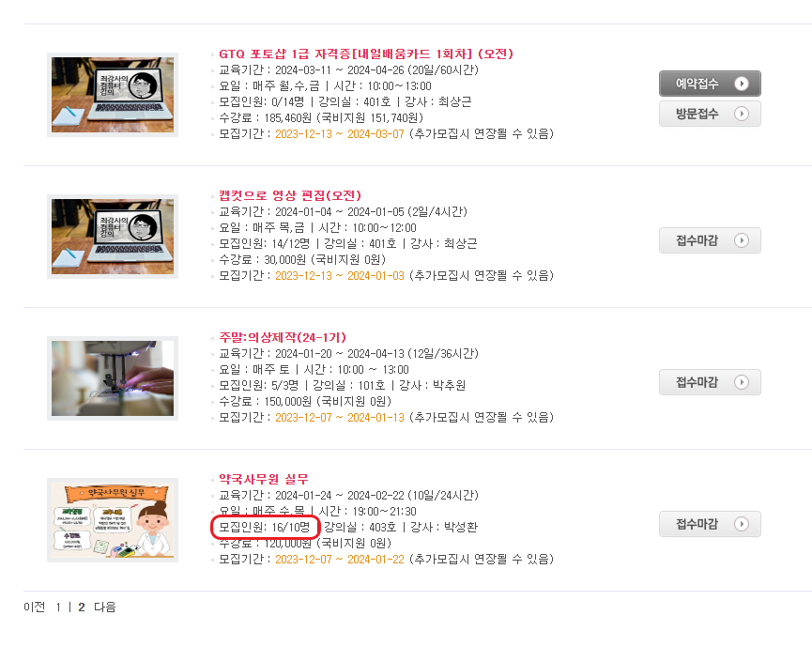Go to page 1 in pagination
Screen dimensions: 812x646
(x=58, y=608)
